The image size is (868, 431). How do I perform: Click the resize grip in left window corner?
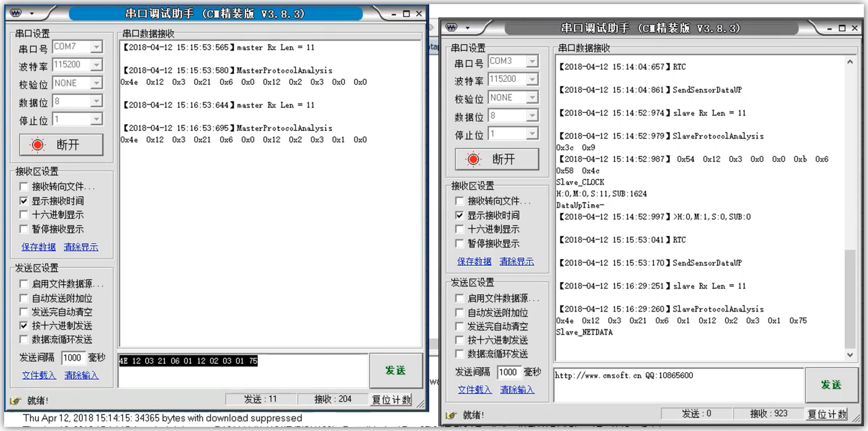point(421,404)
